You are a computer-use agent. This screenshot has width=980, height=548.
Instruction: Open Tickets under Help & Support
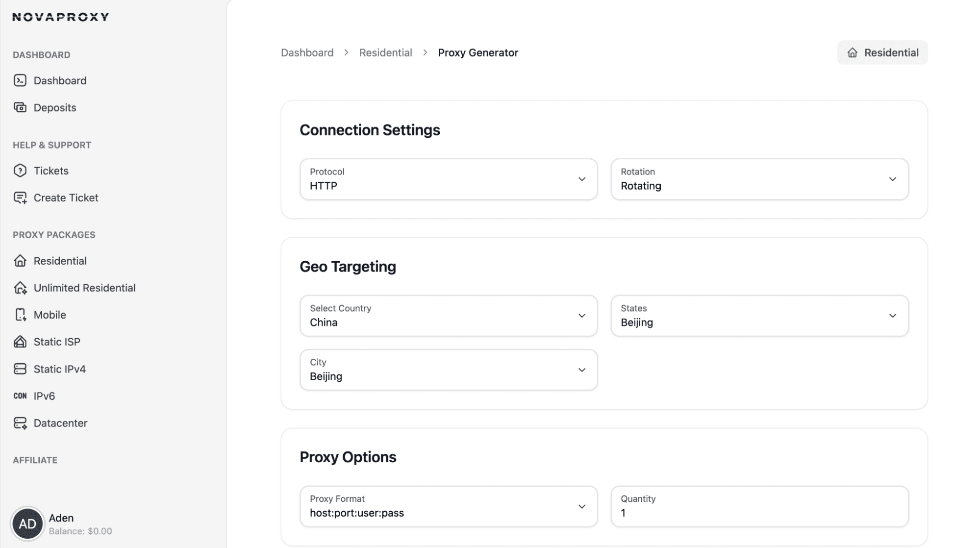[x=51, y=171]
